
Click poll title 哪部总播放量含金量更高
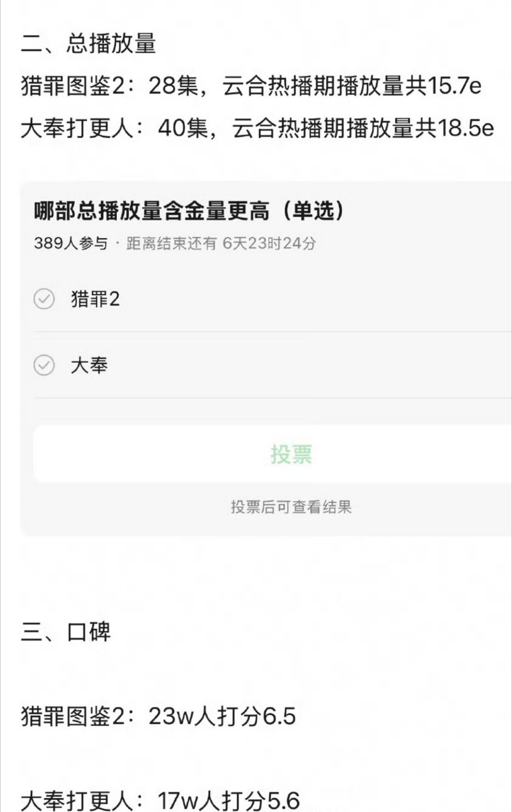152,211
